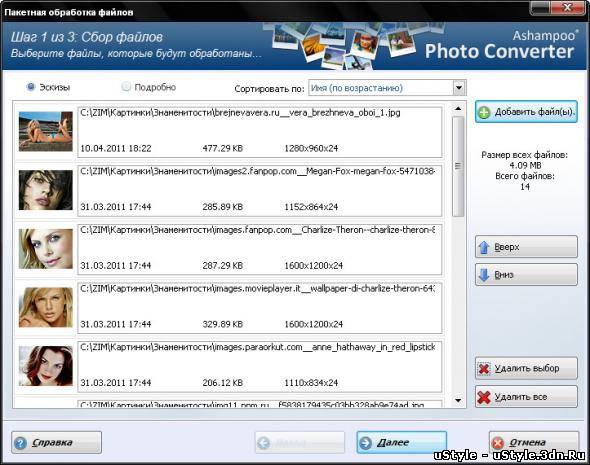Select the movieplayer.it wallpaper thumbnail
The image size is (590, 465).
pos(46,307)
